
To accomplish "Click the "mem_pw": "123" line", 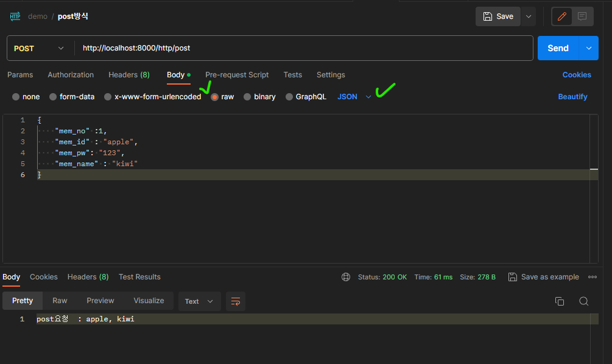I will [x=90, y=153].
